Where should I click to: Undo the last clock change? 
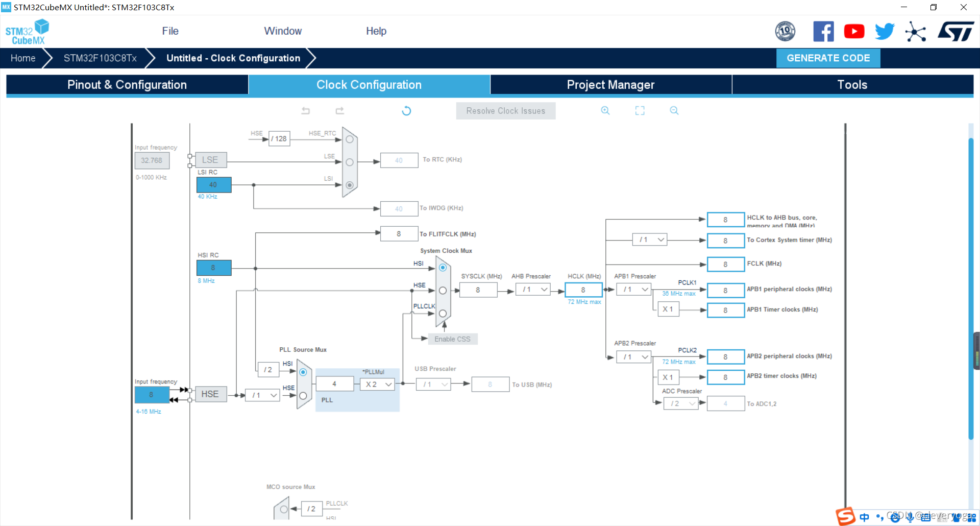(306, 110)
